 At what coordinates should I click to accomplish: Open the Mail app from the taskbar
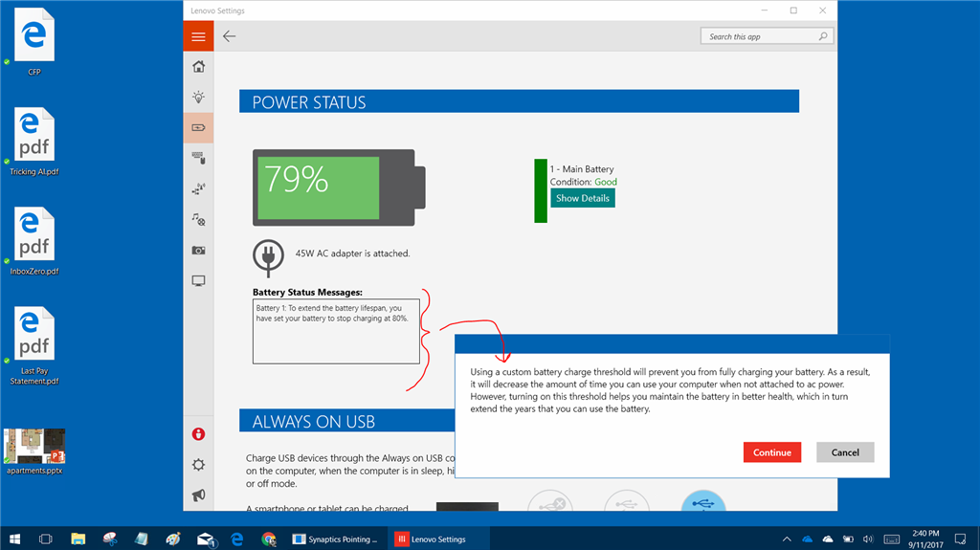(x=206, y=539)
